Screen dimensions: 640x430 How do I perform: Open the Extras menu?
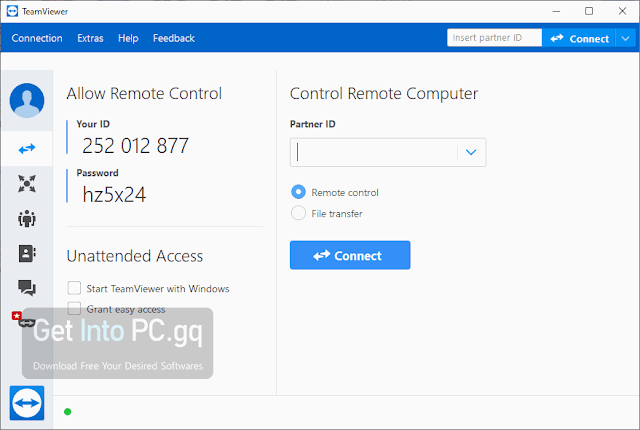coord(90,38)
